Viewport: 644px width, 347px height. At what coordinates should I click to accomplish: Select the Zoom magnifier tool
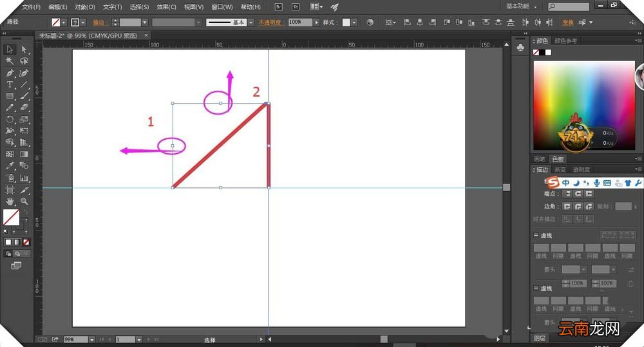click(x=24, y=202)
